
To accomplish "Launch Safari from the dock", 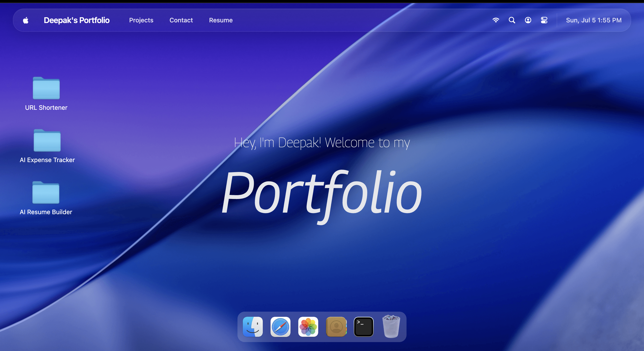I will (280, 327).
